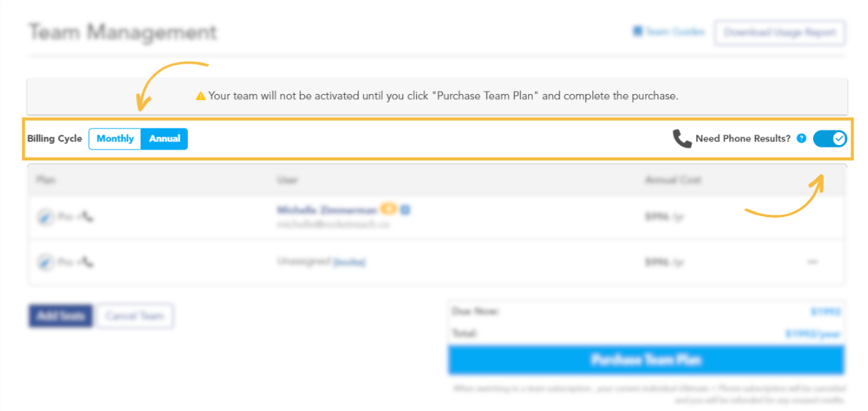The width and height of the screenshot is (868, 411).
Task: Click the blue square icon after Michelle's name
Action: [405, 209]
